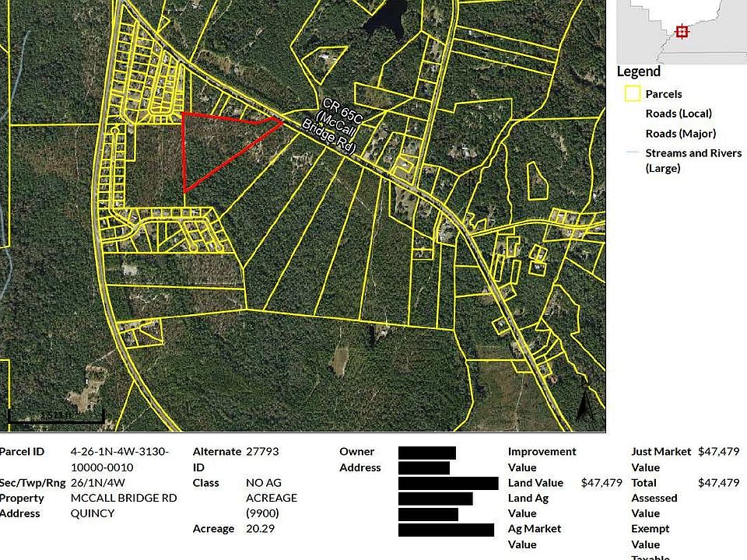Click the 'Just Market Value' label
Viewport: 747px width, 560px height.
[x=661, y=459]
